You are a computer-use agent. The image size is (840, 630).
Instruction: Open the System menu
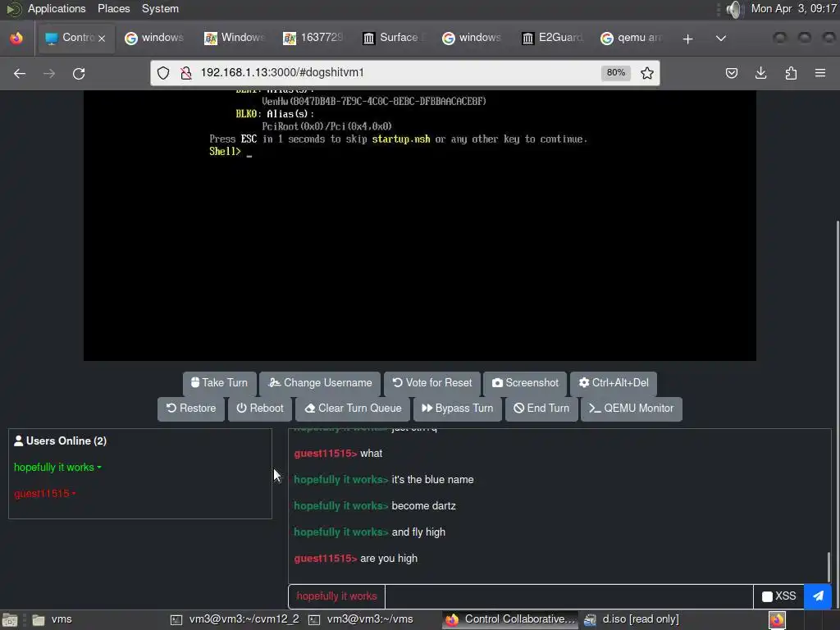click(160, 8)
